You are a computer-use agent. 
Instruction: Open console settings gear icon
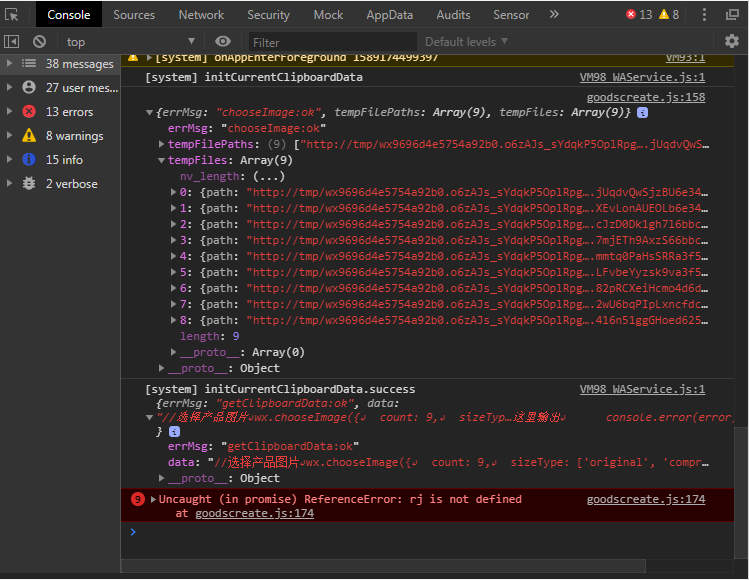[x=731, y=42]
